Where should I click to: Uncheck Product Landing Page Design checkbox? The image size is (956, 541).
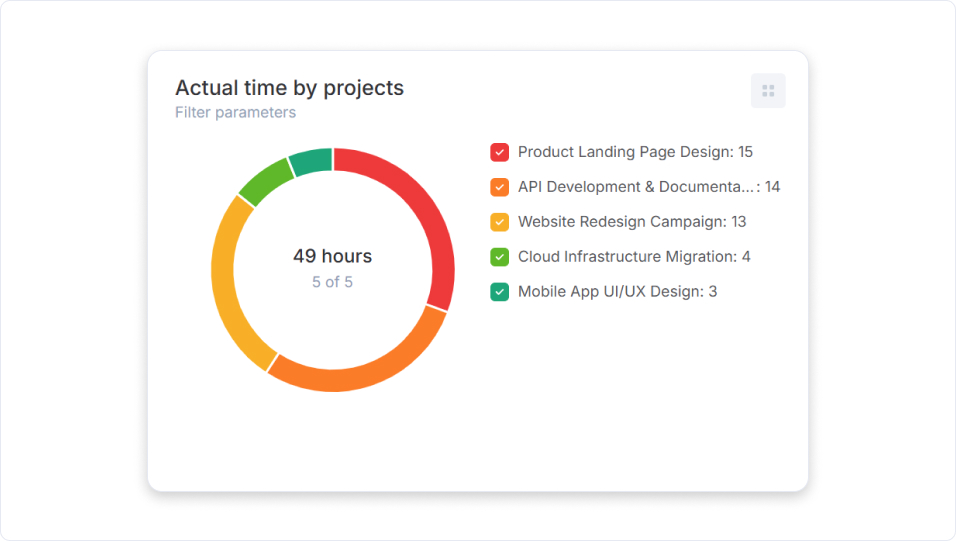pos(500,152)
